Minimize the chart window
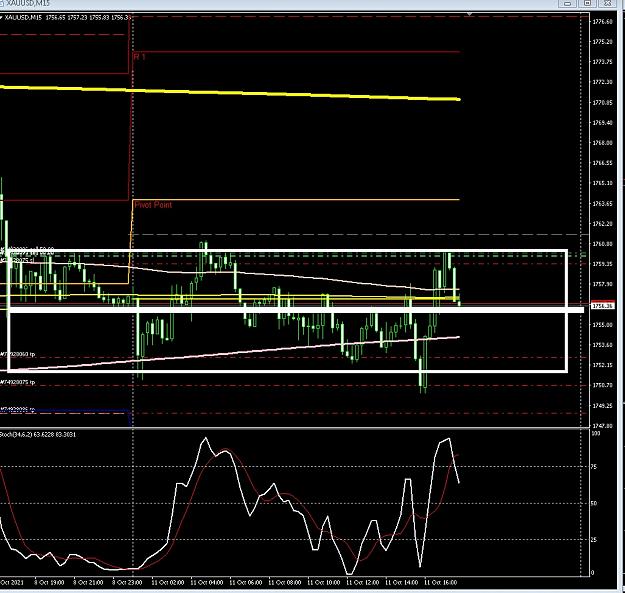The width and height of the screenshot is (625, 593). pyautogui.click(x=568, y=3)
